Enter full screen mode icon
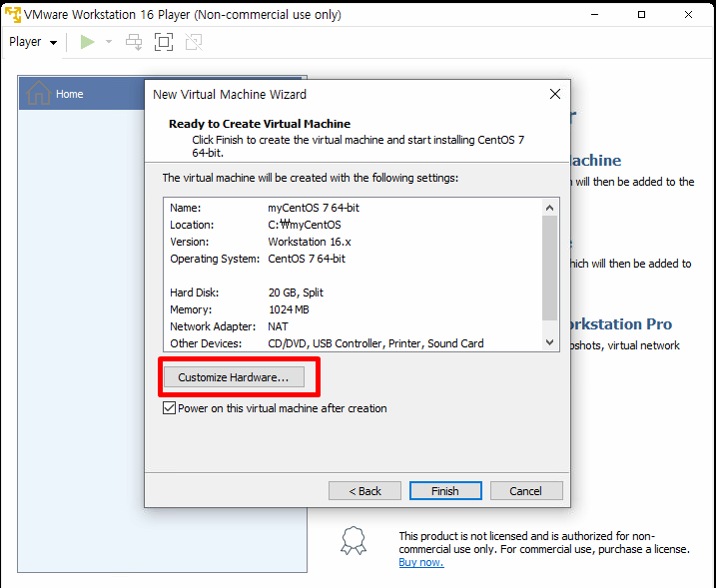The height and width of the screenshot is (588, 716). click(164, 42)
